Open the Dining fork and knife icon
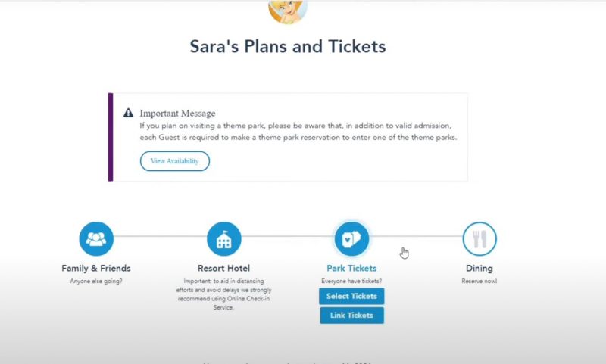The image size is (606, 364). click(479, 238)
